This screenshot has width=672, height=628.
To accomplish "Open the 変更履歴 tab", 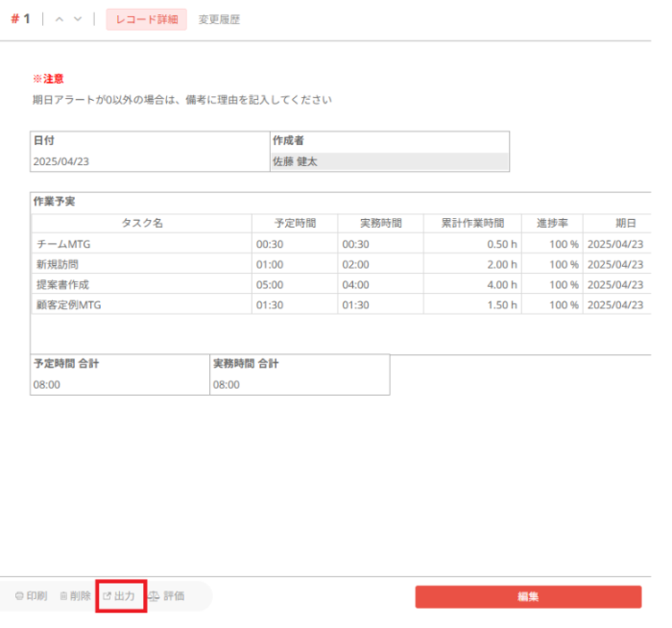I will (219, 20).
